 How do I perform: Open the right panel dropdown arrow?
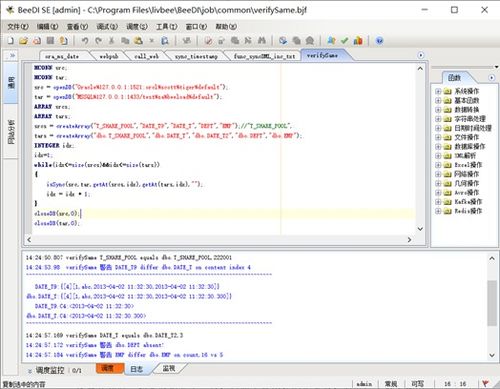click(496, 67)
